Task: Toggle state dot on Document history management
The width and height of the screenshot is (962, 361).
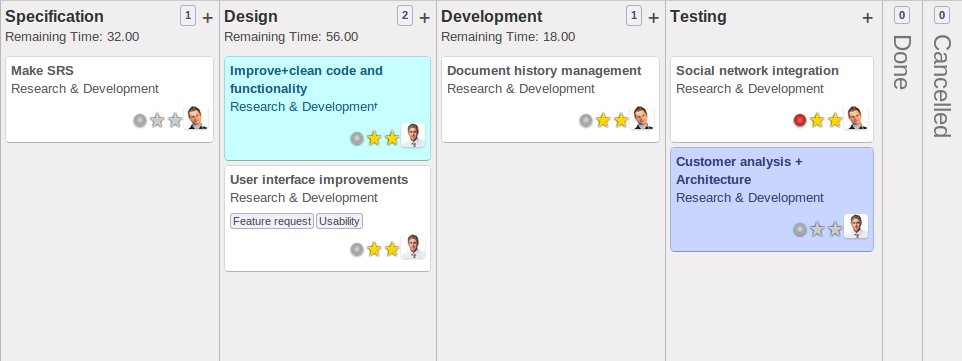Action: 586,120
